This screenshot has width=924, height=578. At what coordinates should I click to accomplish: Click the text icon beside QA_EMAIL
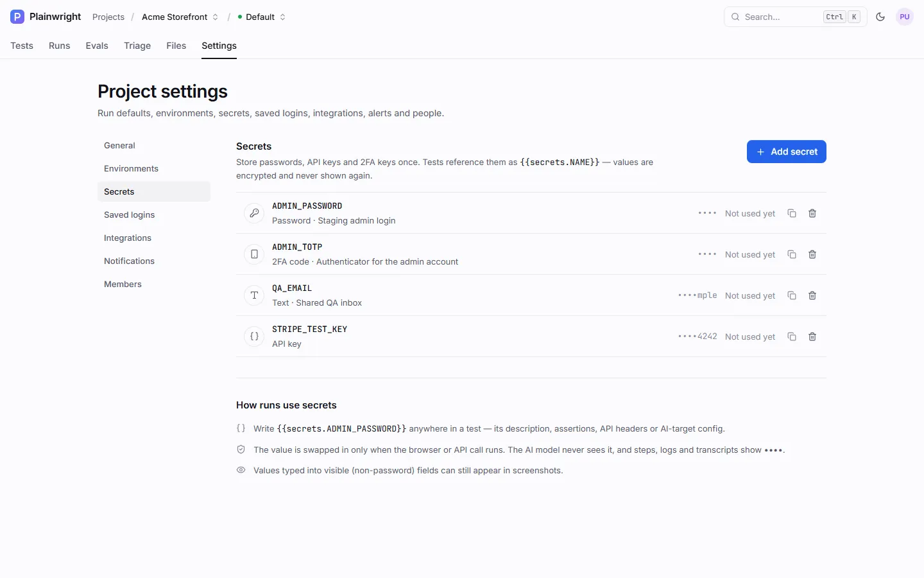254,295
